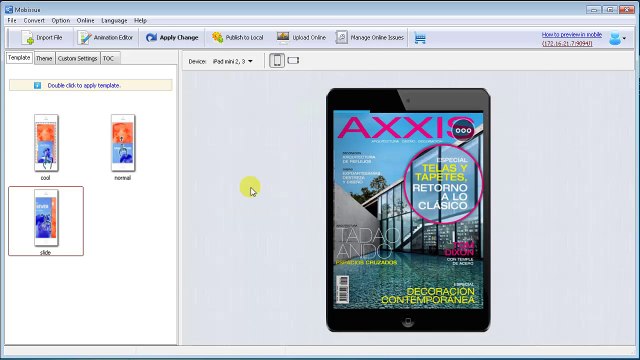Click 'Double click to apply template.' text
This screenshot has width=640, height=360.
(84, 85)
